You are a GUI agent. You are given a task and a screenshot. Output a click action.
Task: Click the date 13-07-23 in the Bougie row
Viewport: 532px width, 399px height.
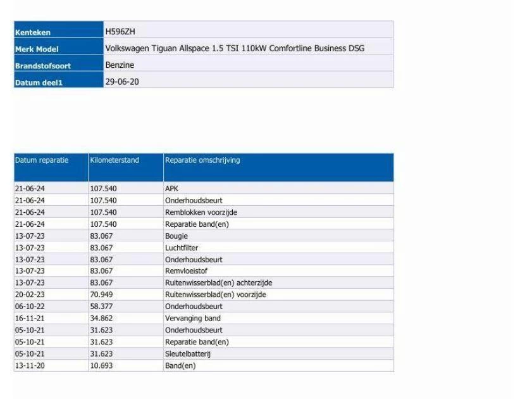[30, 236]
